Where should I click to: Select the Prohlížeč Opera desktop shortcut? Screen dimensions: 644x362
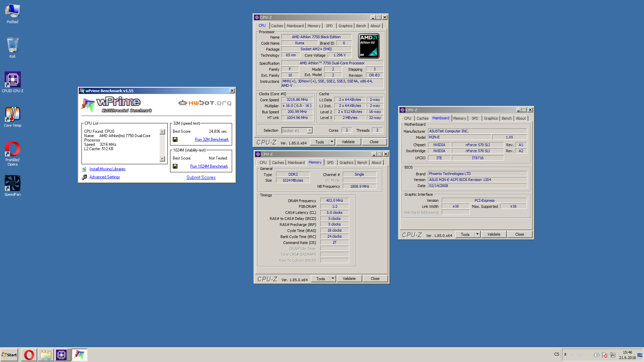[x=12, y=154]
